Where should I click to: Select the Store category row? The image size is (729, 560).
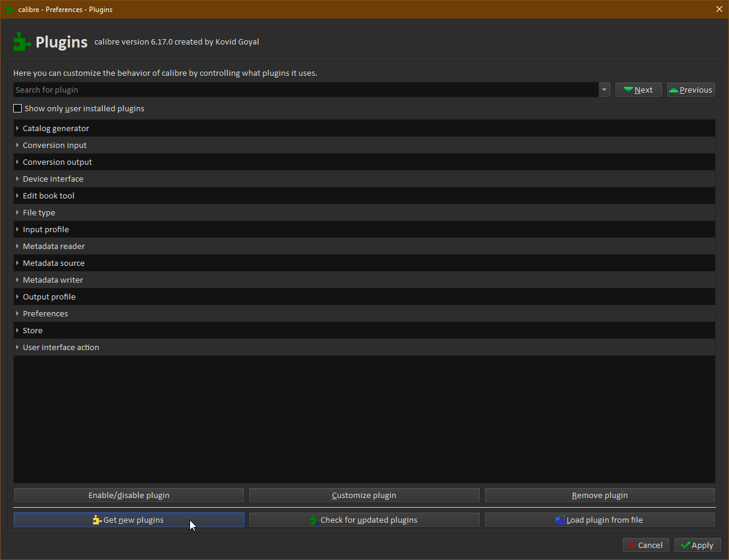tap(364, 330)
